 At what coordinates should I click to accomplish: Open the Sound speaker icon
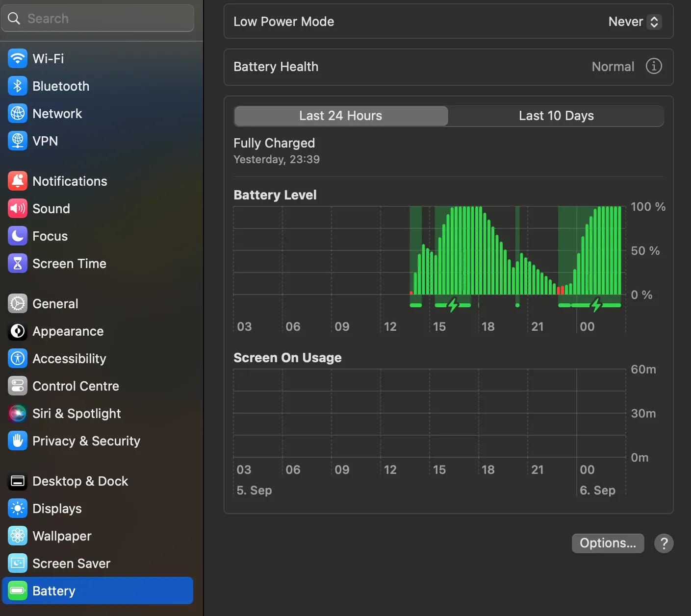pos(18,209)
